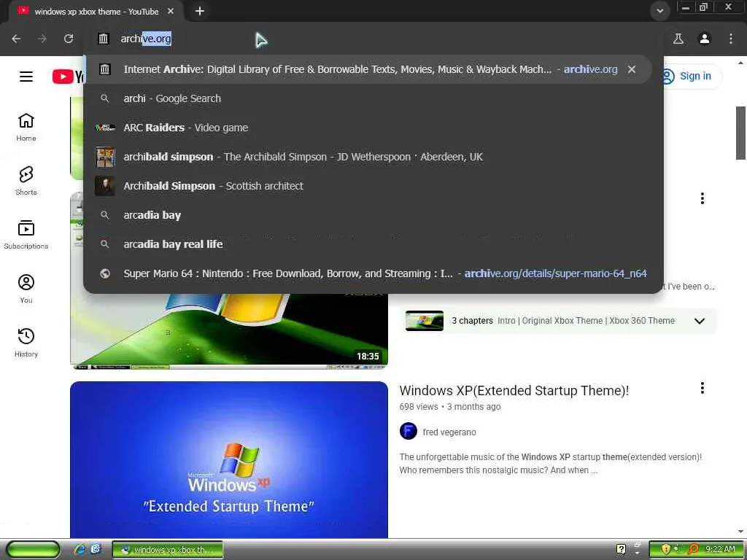Viewport: 747px width, 560px height.
Task: Click the YouTube page scrollbar thumb
Action: point(741,133)
